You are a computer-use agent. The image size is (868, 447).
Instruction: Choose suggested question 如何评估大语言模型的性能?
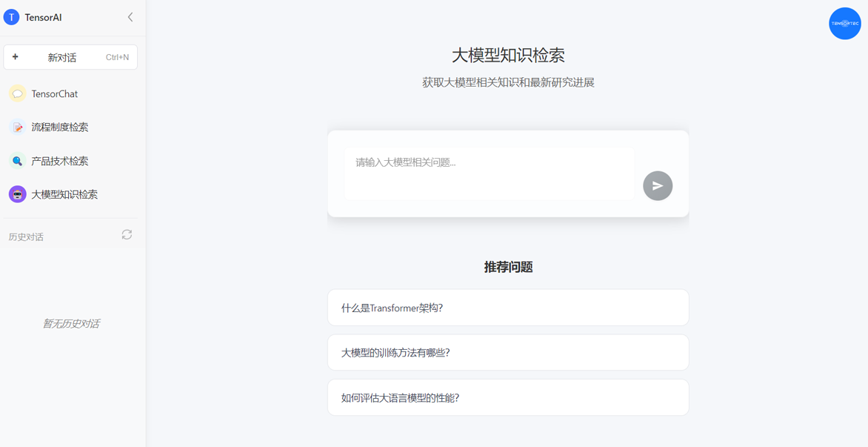click(508, 398)
